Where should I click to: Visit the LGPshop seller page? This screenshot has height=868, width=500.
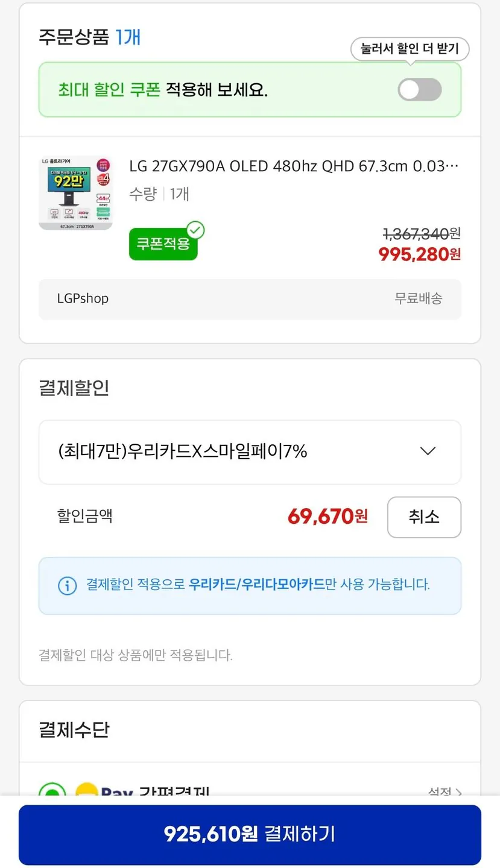point(83,298)
